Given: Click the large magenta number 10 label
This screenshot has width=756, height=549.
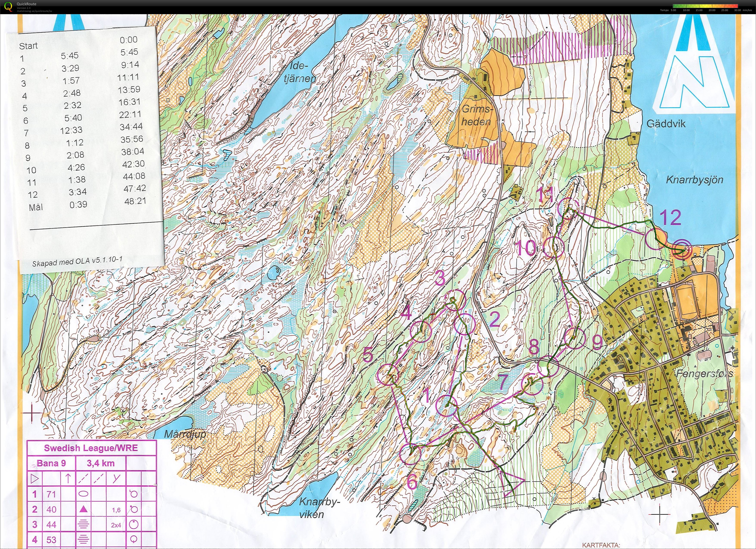Looking at the screenshot, I should 526,248.
